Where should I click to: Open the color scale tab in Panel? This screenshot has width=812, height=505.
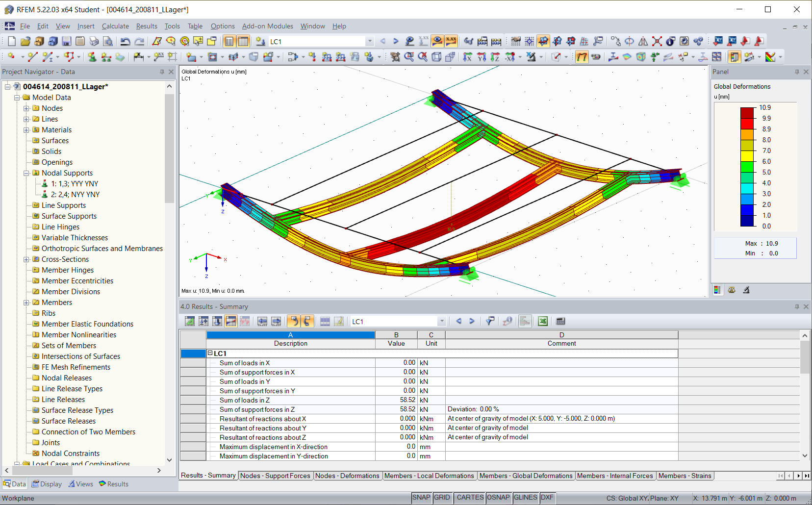[x=717, y=290]
